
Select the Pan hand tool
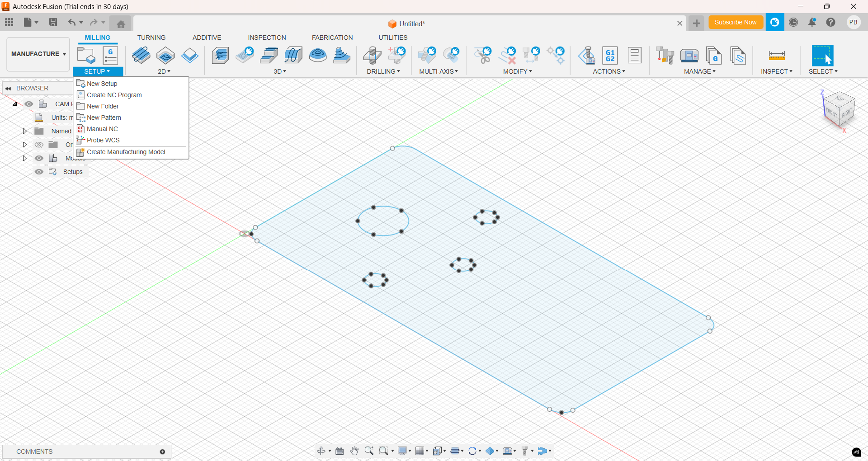tap(354, 451)
